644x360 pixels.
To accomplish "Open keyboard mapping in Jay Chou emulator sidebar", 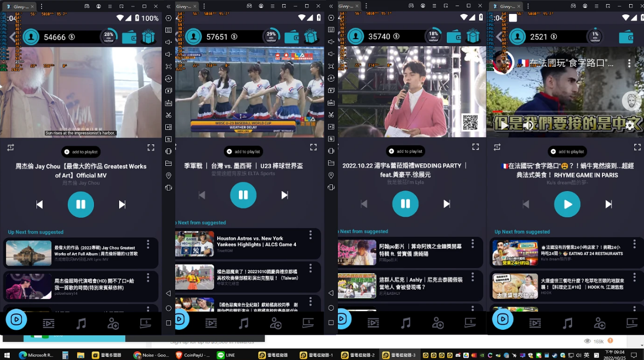I will tap(168, 30).
